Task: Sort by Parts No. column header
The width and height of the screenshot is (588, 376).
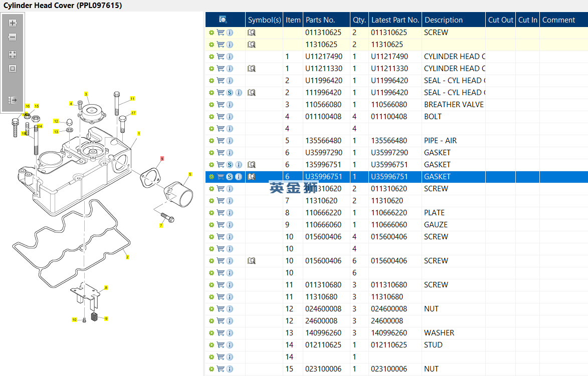Action: tap(326, 20)
